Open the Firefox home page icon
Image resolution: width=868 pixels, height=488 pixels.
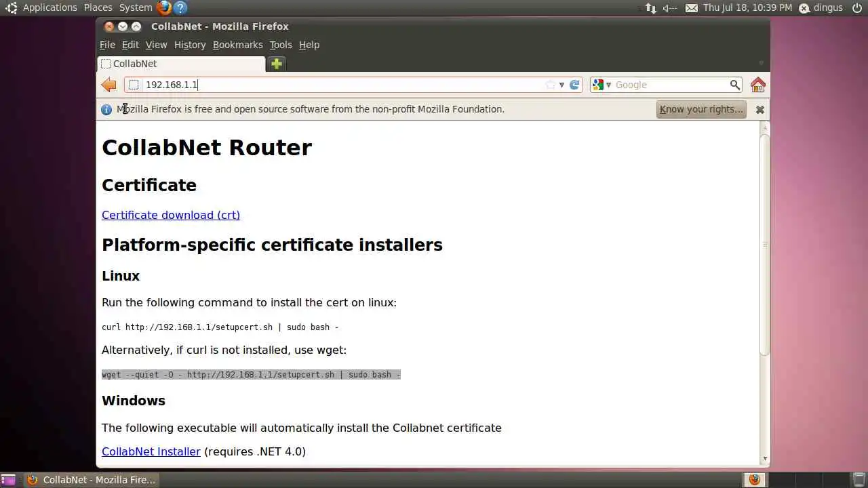click(x=758, y=85)
